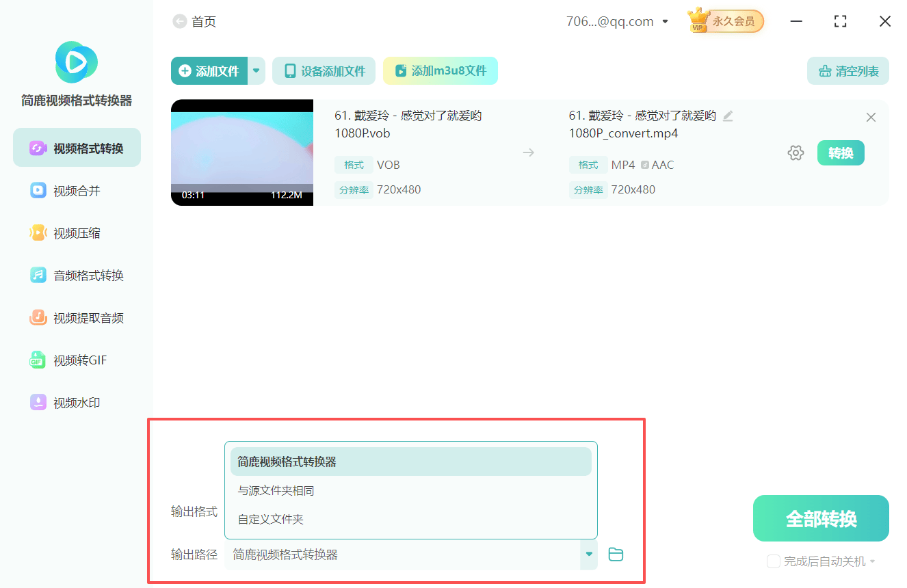The height and width of the screenshot is (588, 907).
Task: Select the 视频压缩 compression tool
Action: (x=77, y=232)
